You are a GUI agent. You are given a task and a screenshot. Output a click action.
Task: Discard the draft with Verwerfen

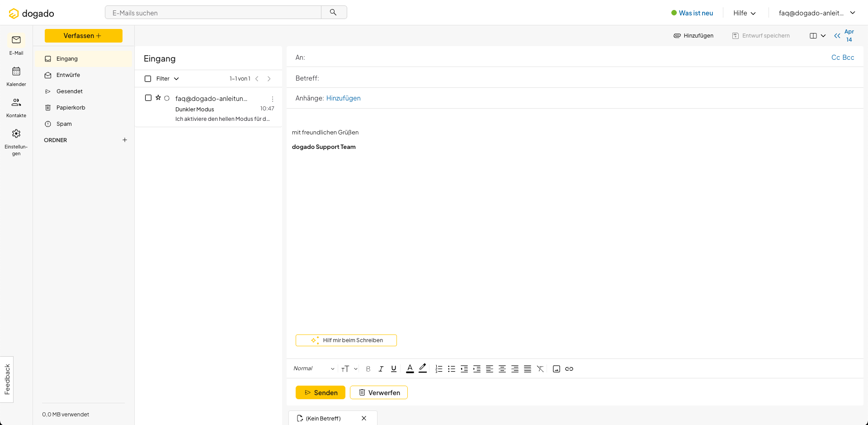pyautogui.click(x=379, y=392)
